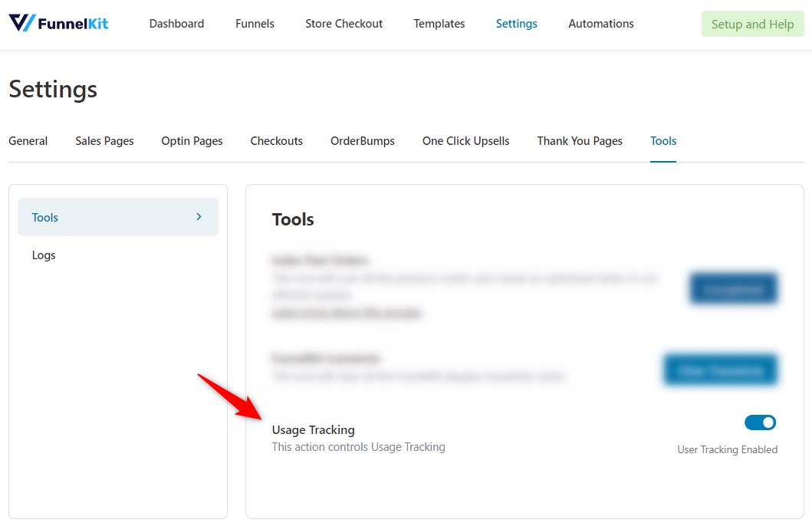Go to Funnels in top navigation

pos(255,24)
